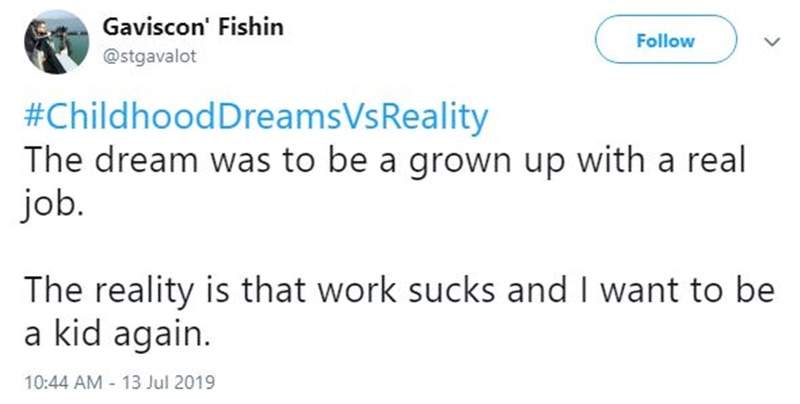The image size is (800, 404).
Task: Click the words "a kid again."
Action: tap(116, 334)
